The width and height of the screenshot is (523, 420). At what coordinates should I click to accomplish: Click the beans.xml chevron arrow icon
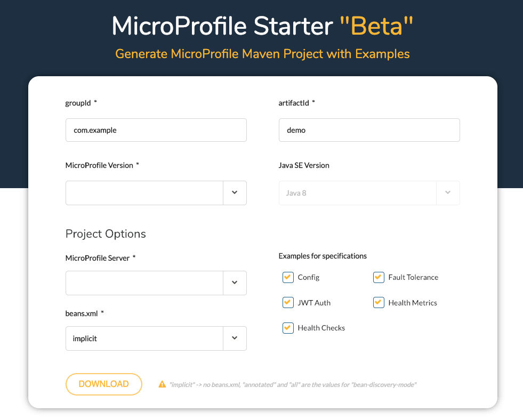(235, 338)
